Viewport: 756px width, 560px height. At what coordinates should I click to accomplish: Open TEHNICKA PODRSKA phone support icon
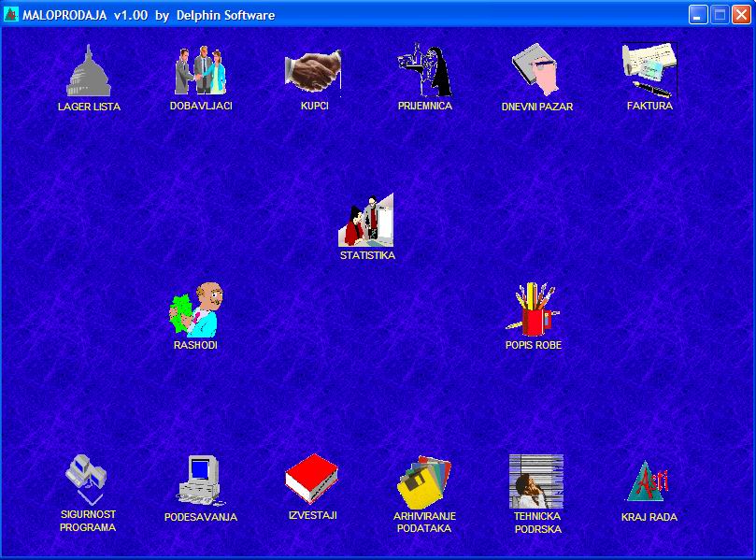click(536, 481)
